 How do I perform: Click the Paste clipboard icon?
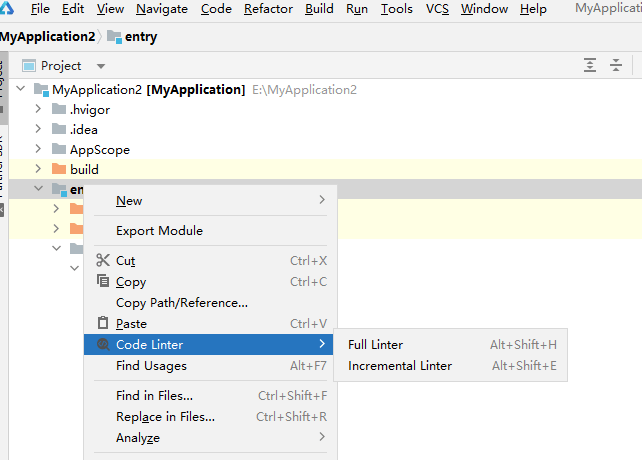[103, 323]
